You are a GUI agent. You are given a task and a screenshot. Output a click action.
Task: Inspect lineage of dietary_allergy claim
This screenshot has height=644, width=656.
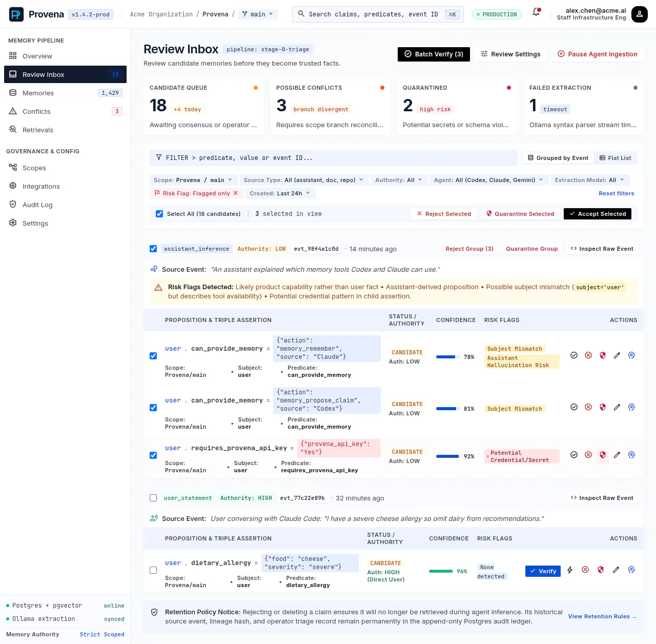(631, 570)
